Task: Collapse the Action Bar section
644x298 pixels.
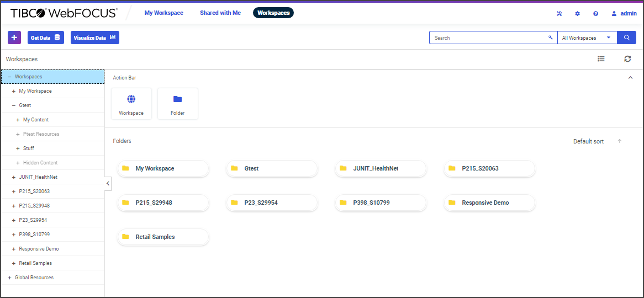Action: pyautogui.click(x=630, y=78)
